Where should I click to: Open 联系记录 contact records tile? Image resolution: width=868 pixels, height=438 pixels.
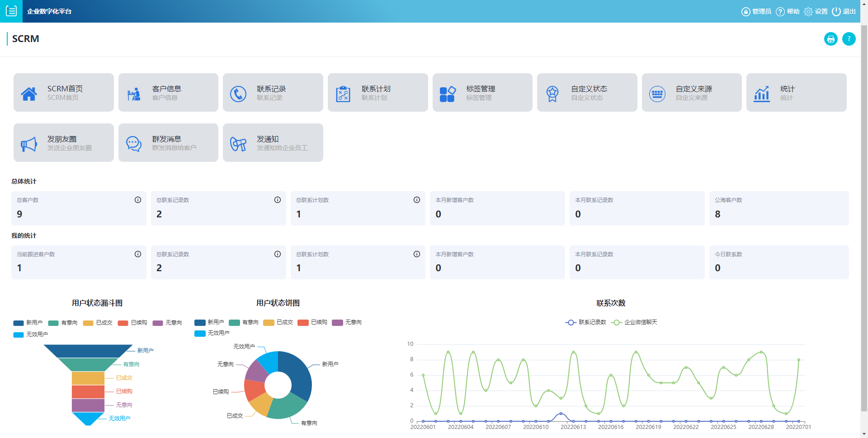point(273,93)
